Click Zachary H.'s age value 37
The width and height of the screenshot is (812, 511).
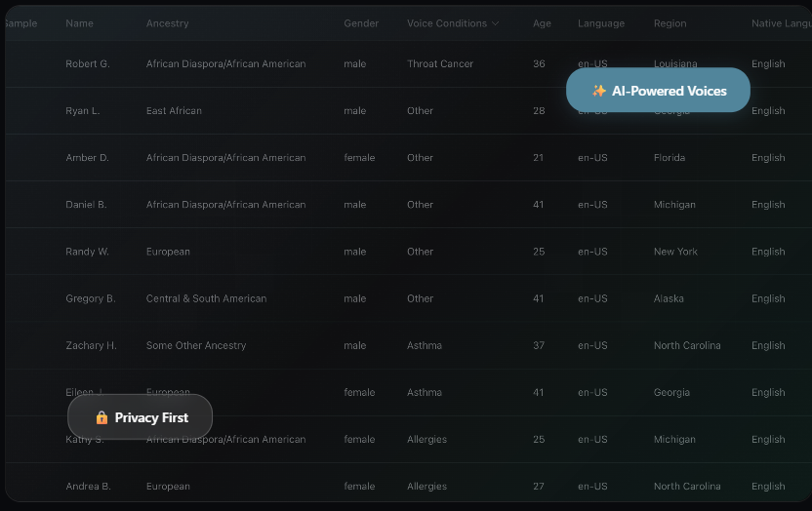coord(539,345)
